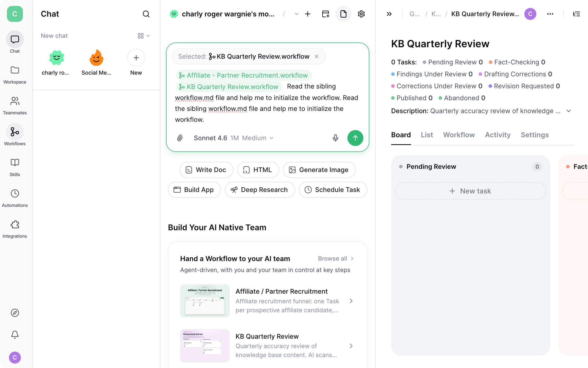Open the purple user avatar at sidebar bottom
This screenshot has height=368, width=588.
15,357
